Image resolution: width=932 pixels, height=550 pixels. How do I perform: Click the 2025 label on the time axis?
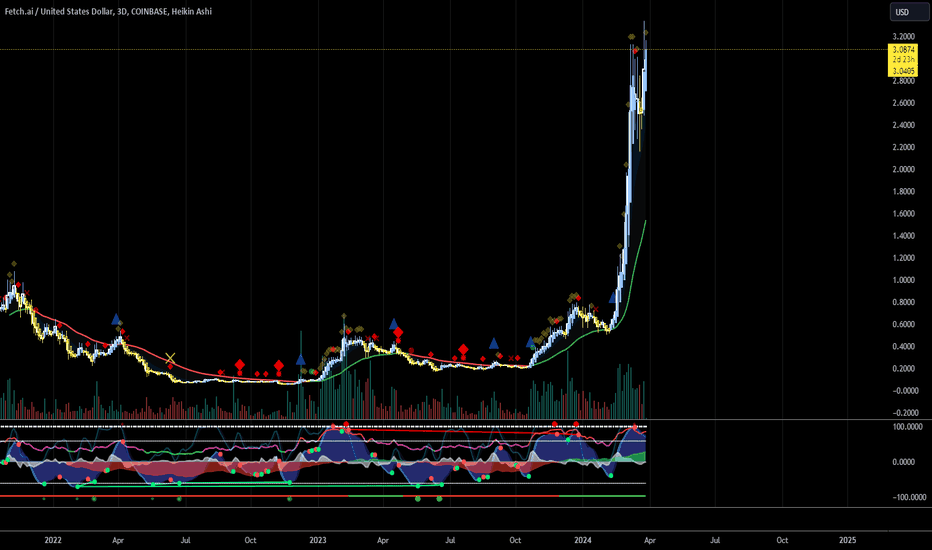(x=848, y=540)
